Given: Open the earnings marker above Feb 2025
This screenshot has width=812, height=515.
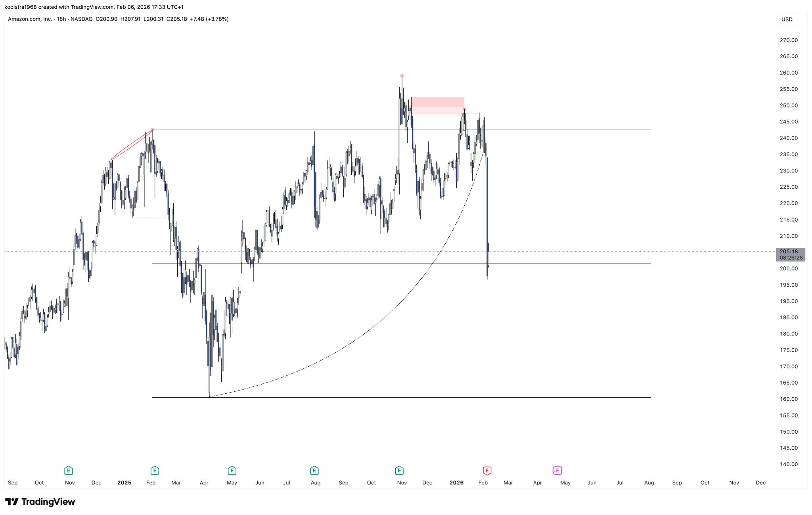Looking at the screenshot, I should (155, 471).
